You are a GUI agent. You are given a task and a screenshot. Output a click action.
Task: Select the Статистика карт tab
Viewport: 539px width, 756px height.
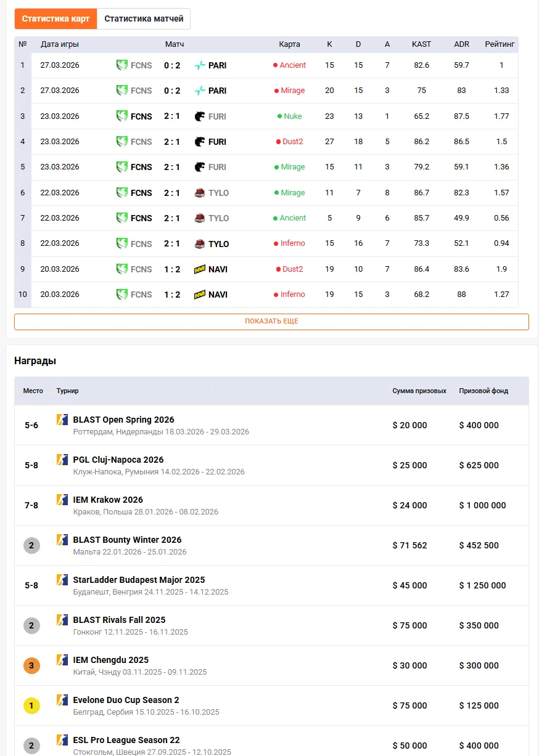(x=56, y=18)
